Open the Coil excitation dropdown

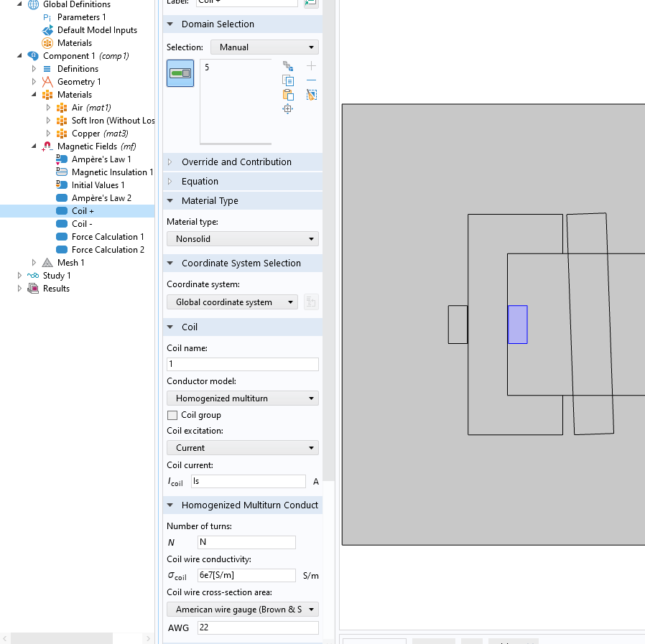243,448
